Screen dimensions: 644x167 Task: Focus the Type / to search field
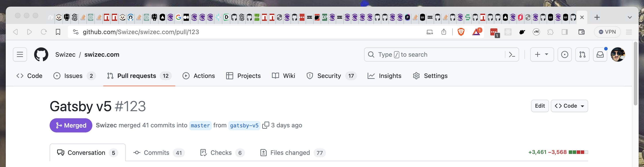tap(435, 54)
